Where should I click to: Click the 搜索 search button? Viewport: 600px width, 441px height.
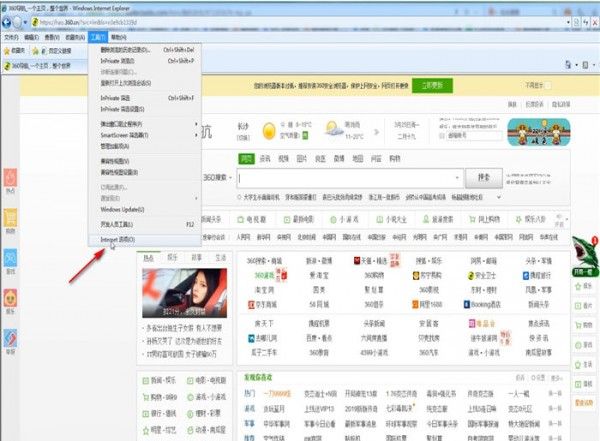484,178
